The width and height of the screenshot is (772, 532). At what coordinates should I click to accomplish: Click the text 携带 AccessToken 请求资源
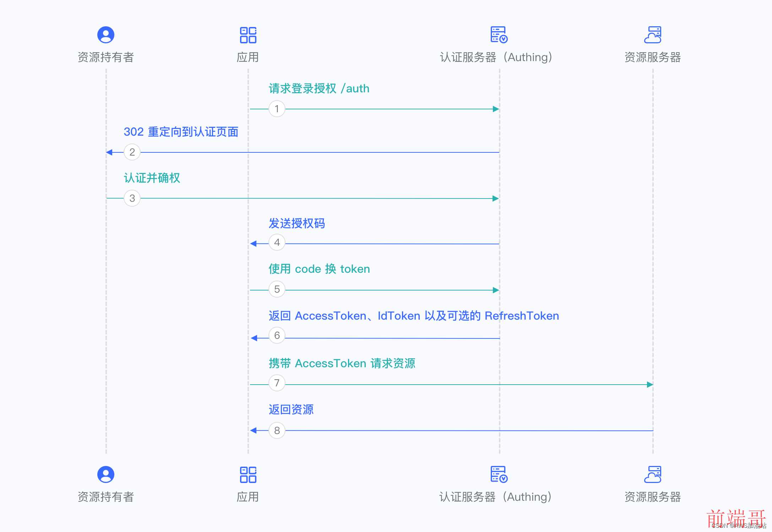[342, 363]
